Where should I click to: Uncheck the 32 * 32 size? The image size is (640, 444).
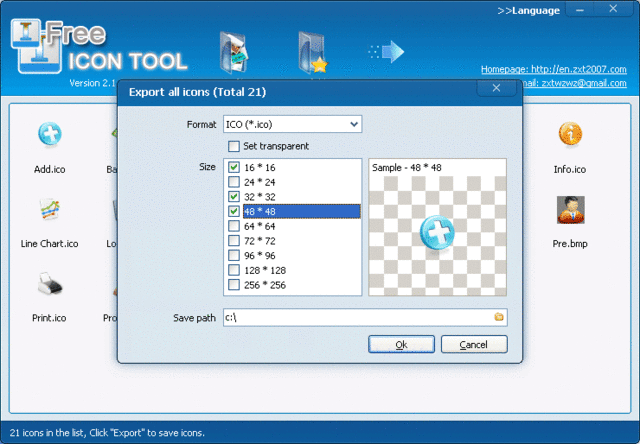click(x=234, y=197)
